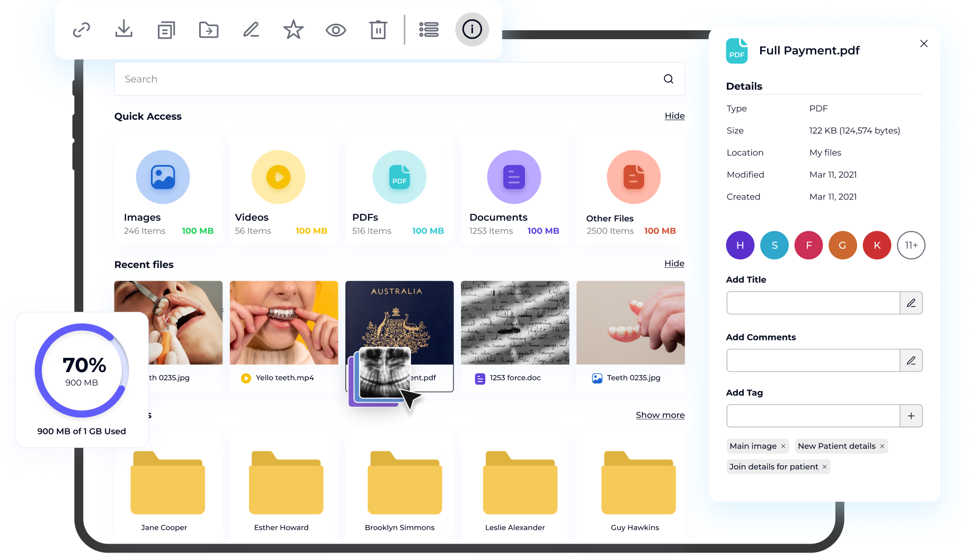This screenshot has height=560, width=980.
Task: Move file to folder icon
Action: [209, 30]
